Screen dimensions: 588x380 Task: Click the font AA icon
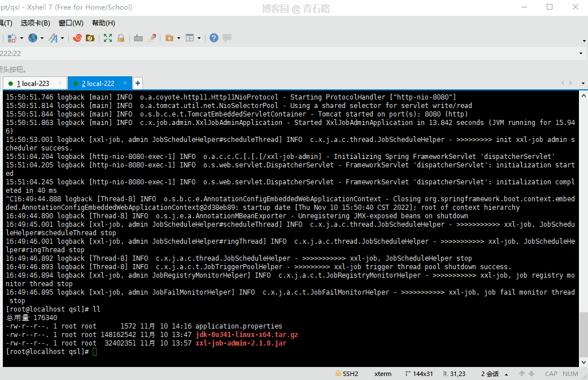(x=53, y=38)
